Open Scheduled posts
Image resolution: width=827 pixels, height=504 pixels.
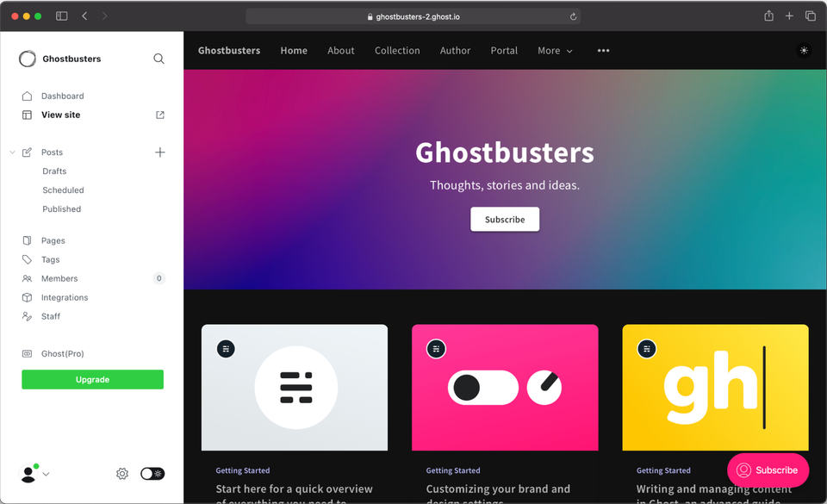pyautogui.click(x=63, y=190)
